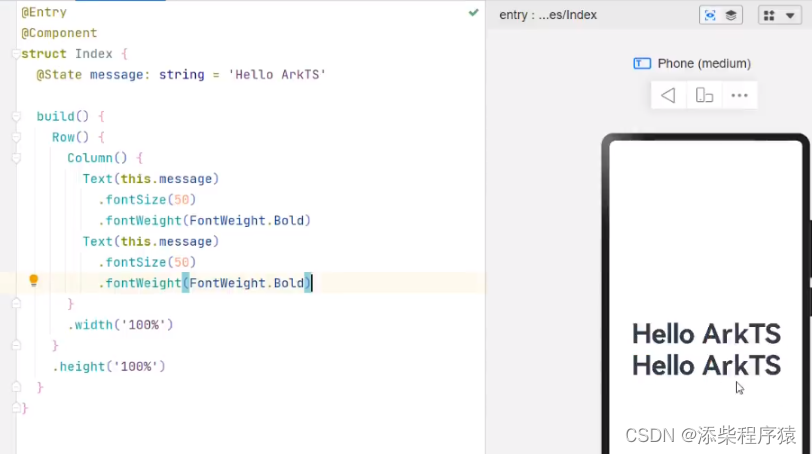812x454 pixels.
Task: Click the highlighted .fontWeight(FontWeight.Bold) line
Action: (205, 283)
